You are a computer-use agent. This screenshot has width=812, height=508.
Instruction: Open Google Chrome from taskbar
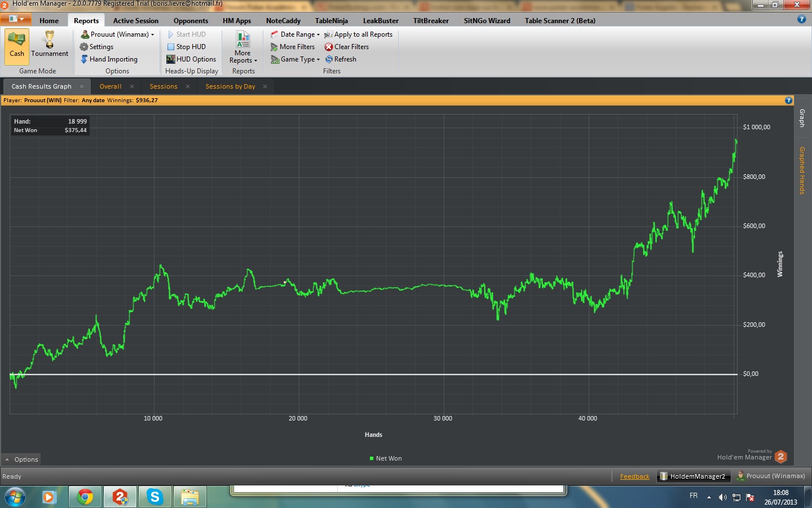(x=86, y=497)
